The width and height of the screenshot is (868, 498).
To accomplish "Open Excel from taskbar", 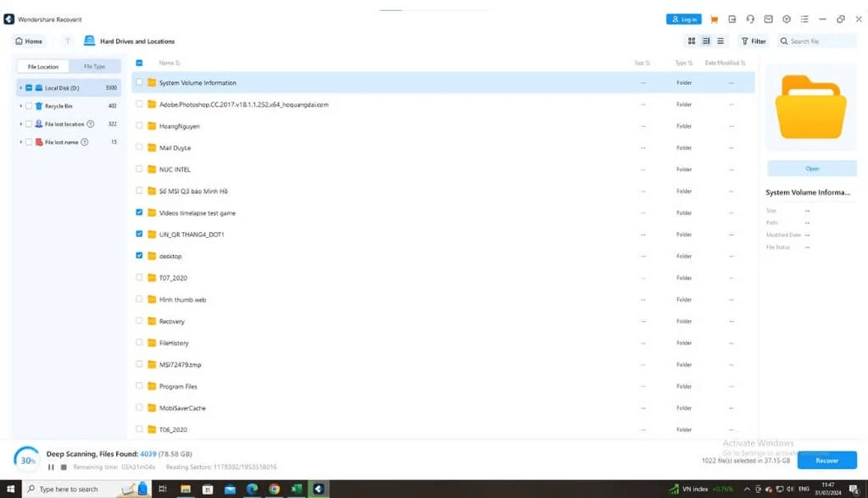I will pos(296,490).
